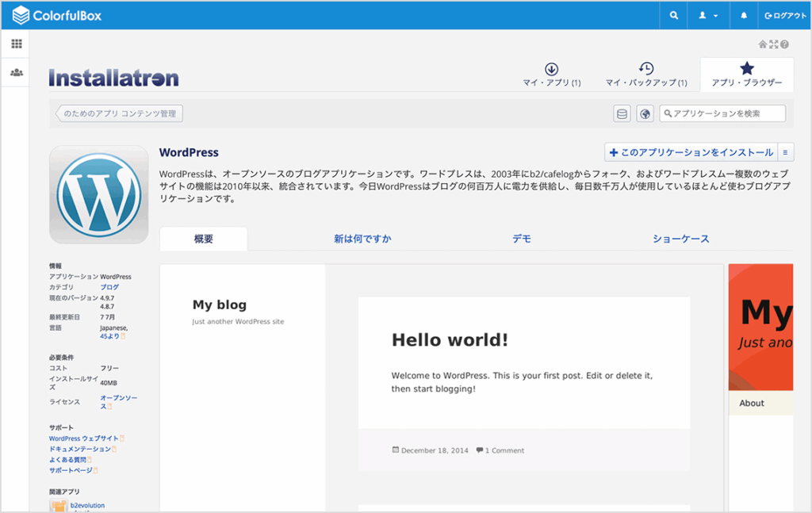Viewport: 812px width, 513px height.
Task: Click the users group icon in left sidebar
Action: (x=16, y=74)
